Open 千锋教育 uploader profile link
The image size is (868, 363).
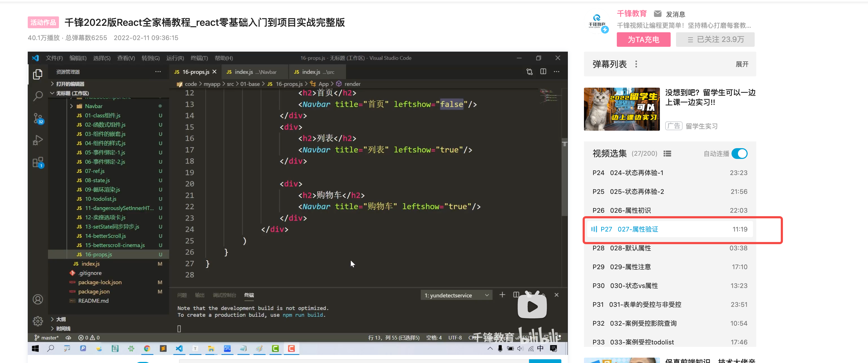pos(631,13)
